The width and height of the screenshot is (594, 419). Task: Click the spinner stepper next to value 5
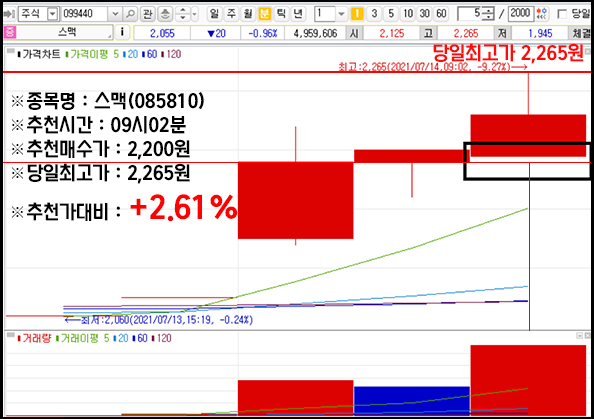[x=489, y=14]
